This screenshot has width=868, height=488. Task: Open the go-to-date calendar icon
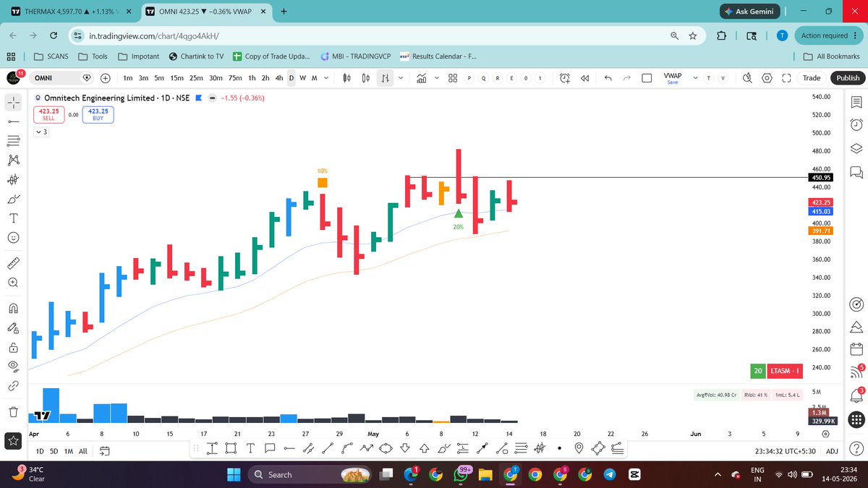tap(103, 451)
